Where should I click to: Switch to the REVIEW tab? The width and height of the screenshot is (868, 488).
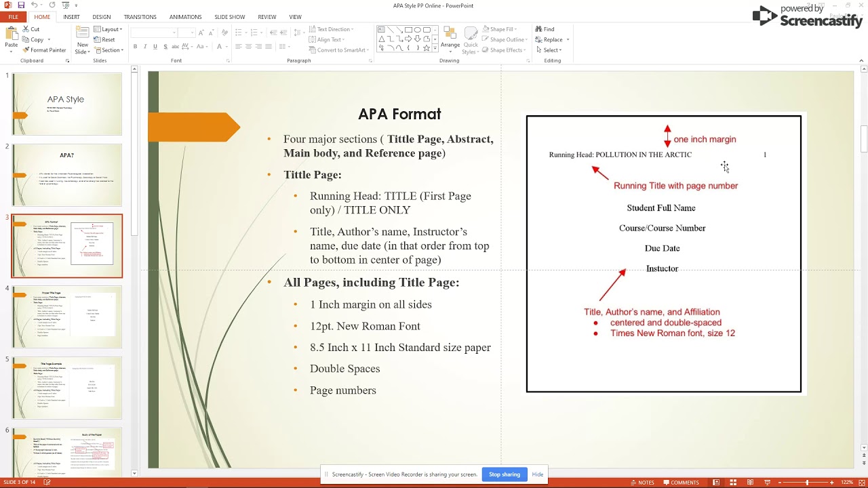point(267,17)
